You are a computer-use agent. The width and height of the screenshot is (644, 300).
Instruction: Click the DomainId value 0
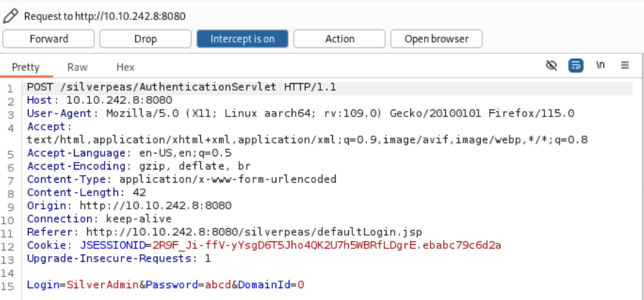pos(301,285)
